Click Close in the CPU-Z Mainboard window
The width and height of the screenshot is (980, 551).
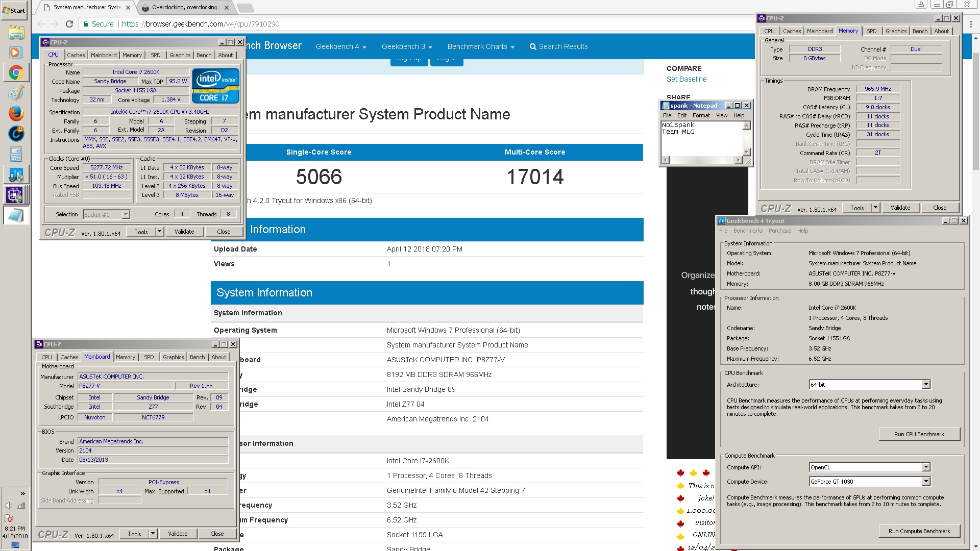(217, 534)
